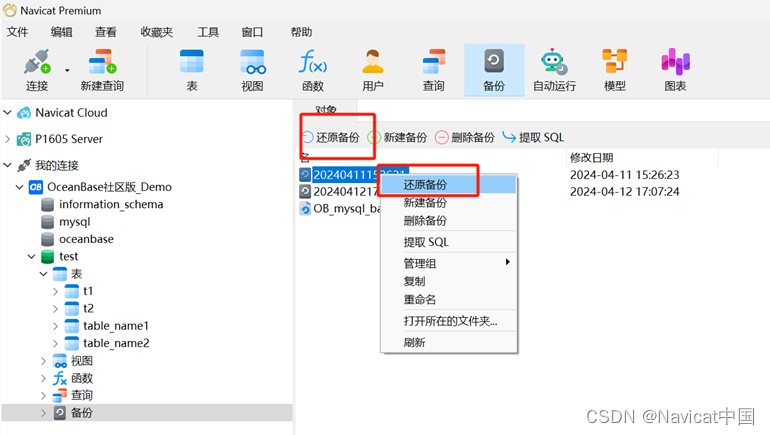Click Extract SQL (提取 SQL) in object toolbar
770x435 pixels.
533,137
